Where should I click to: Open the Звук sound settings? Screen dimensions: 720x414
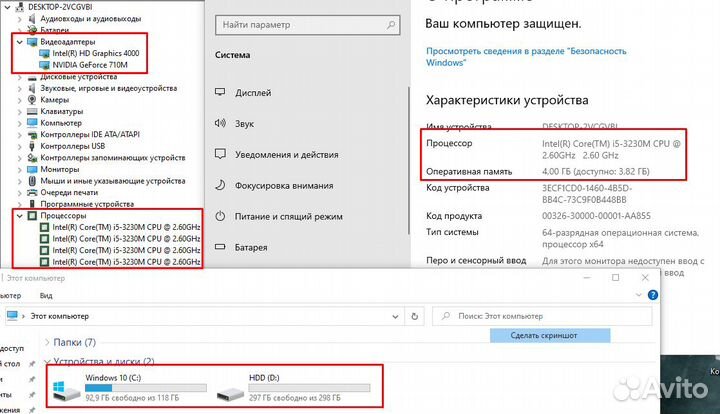click(244, 124)
